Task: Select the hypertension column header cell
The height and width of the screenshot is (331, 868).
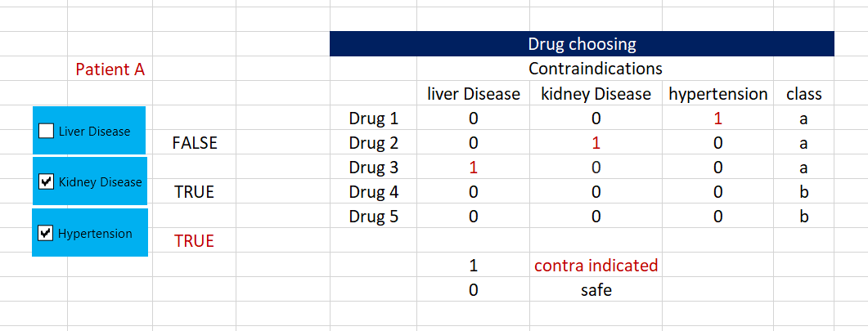Action: (717, 94)
